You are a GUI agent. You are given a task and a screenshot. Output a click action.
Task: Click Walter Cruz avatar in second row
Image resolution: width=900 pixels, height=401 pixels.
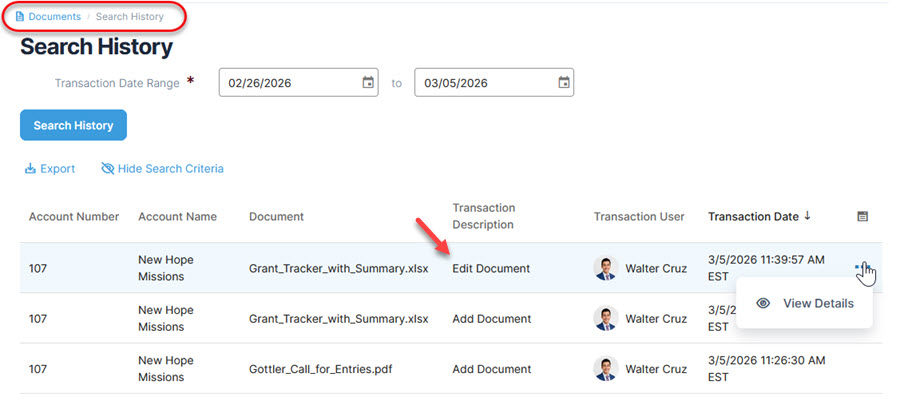click(x=606, y=319)
